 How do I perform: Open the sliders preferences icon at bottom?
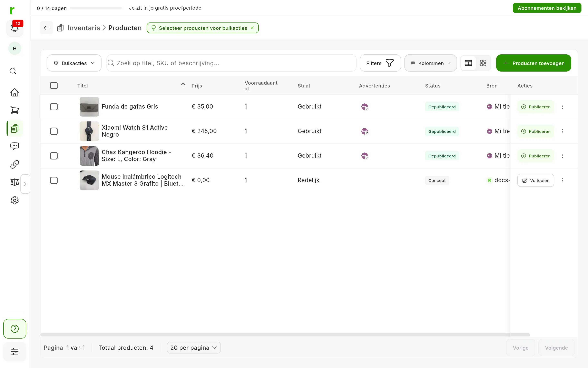click(15, 351)
